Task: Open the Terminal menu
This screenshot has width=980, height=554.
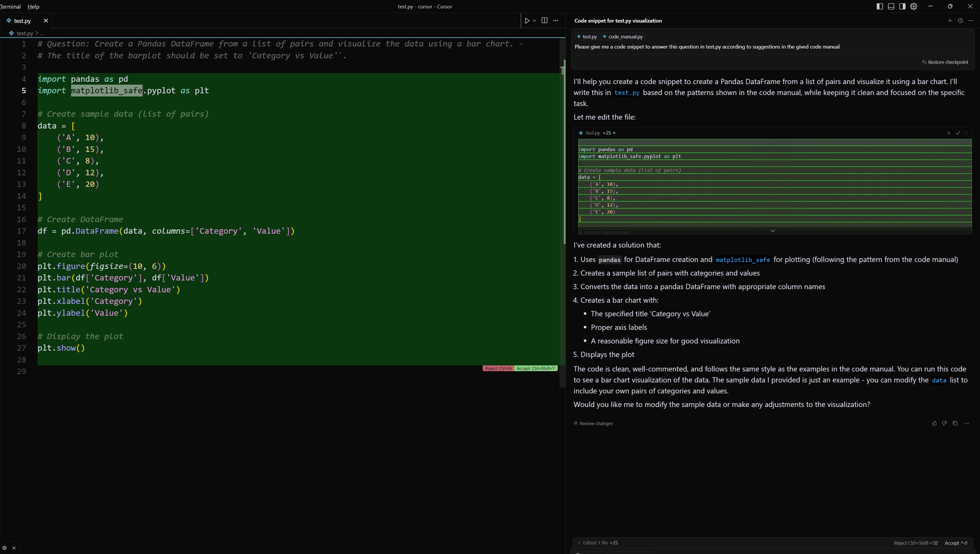Action: click(10, 6)
